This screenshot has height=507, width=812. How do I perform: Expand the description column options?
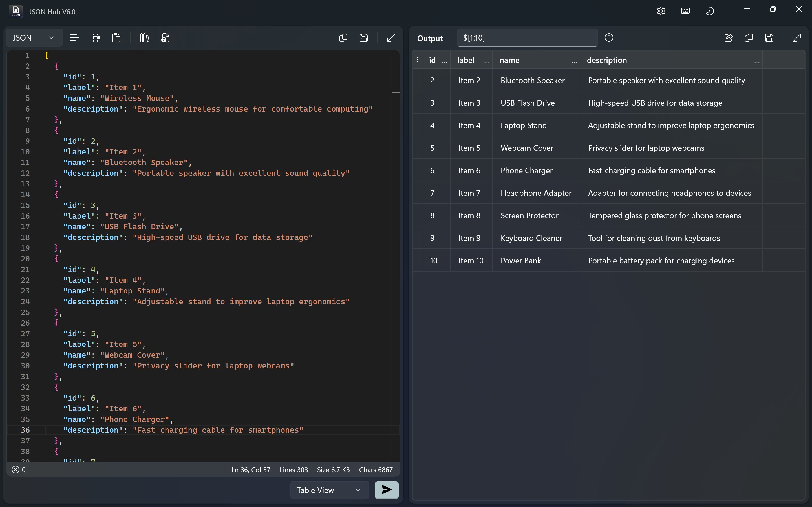pos(757,62)
